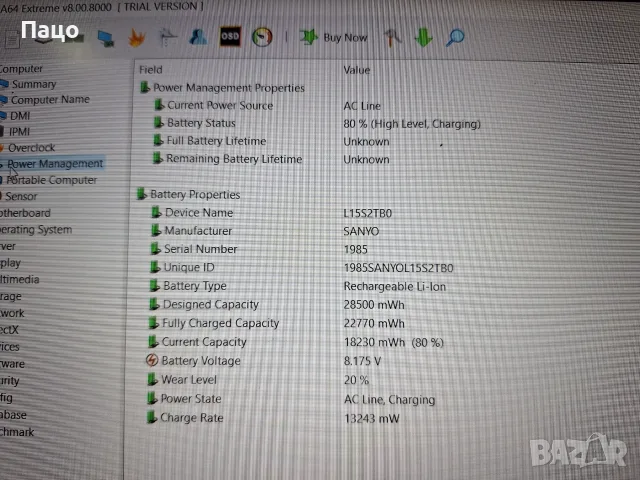The width and height of the screenshot is (640, 480).
Task: Open the IPMI tree item
Action: 19,132
